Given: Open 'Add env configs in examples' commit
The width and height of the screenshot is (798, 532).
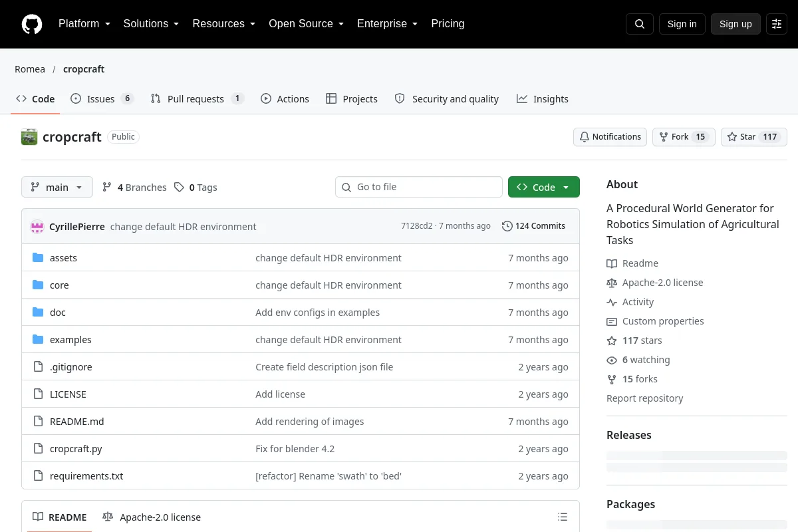Looking at the screenshot, I should [x=318, y=313].
